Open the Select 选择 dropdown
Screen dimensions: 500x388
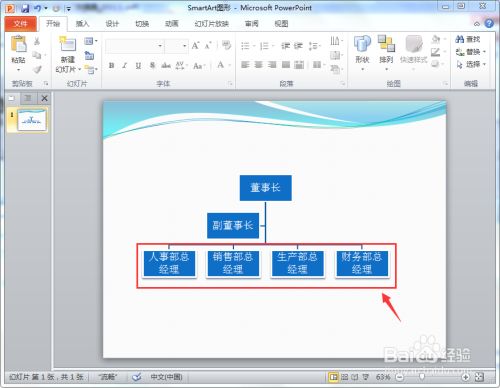coord(471,64)
